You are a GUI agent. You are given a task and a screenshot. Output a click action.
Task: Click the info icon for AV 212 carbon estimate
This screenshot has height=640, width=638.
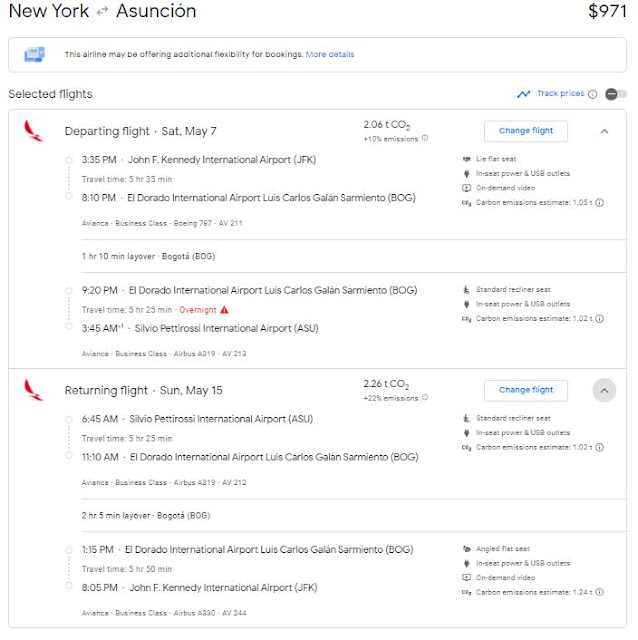(599, 447)
